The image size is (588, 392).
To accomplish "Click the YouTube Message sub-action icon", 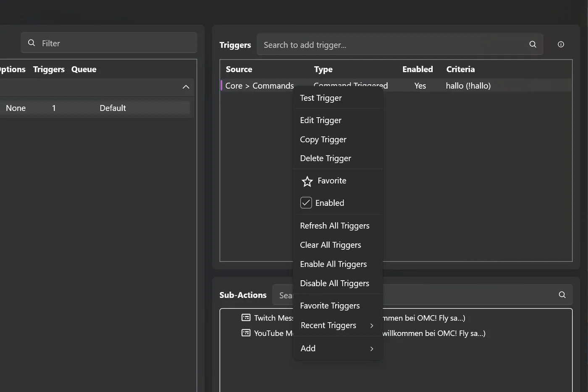I will click(246, 333).
